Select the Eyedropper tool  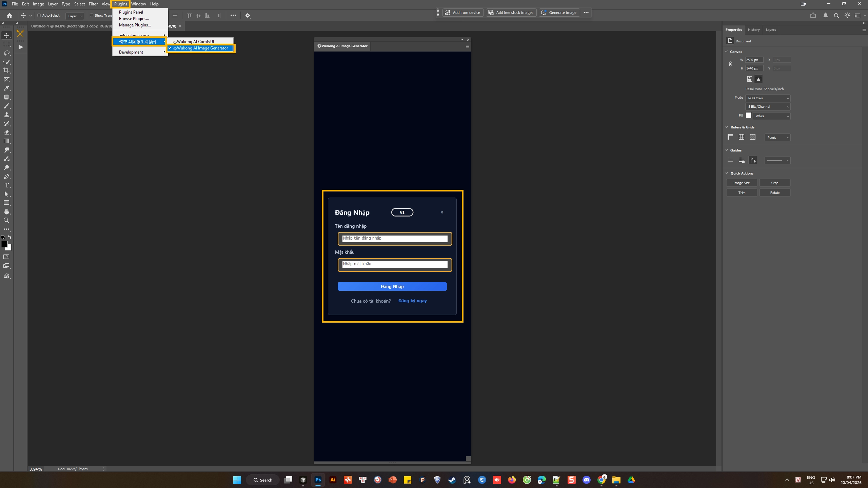click(x=6, y=88)
